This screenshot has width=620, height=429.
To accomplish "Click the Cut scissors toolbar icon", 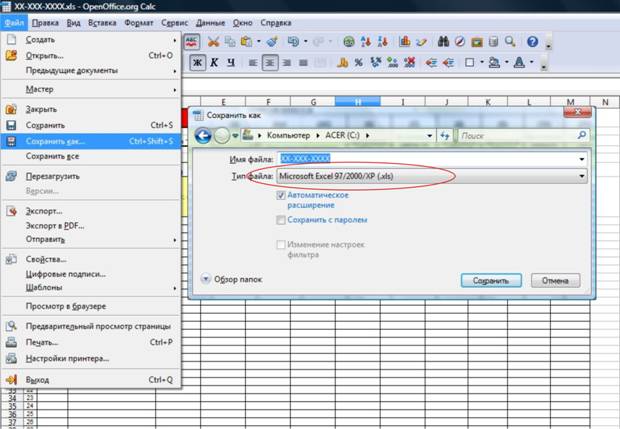I will [214, 42].
